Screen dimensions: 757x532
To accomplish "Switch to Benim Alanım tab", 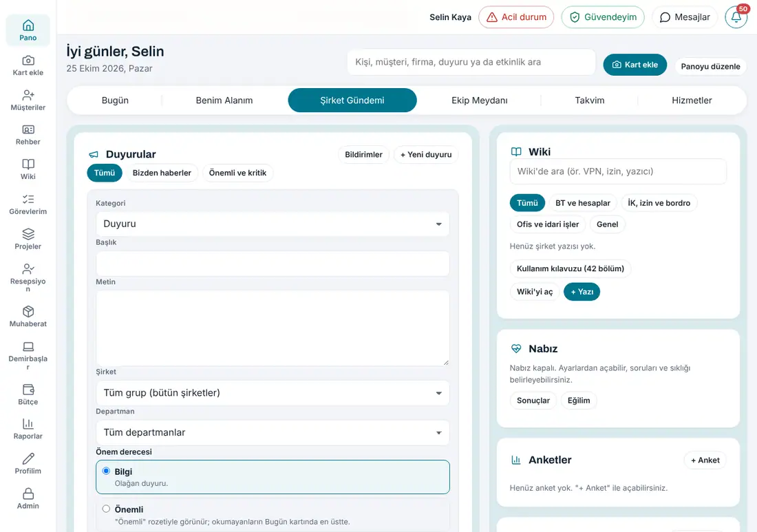I will [x=224, y=100].
